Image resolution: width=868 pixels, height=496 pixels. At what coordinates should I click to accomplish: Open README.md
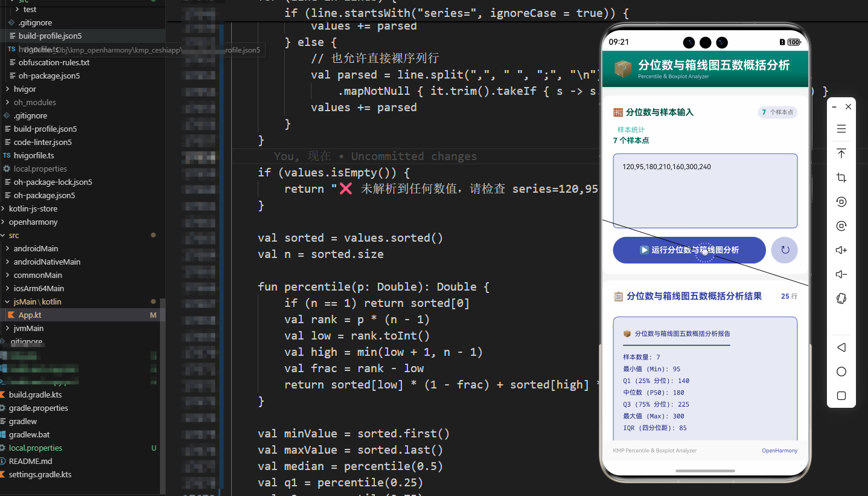click(30, 461)
